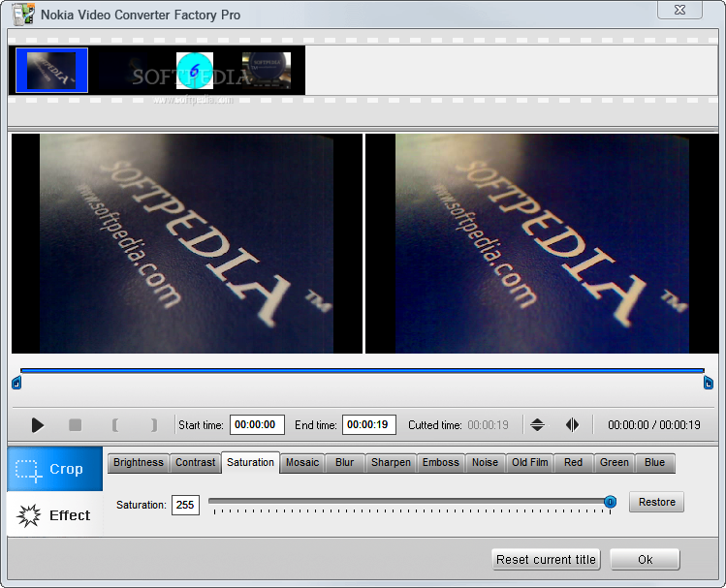726x588 pixels.
Task: Close the Nokia Video Converter window
Action: [679, 10]
